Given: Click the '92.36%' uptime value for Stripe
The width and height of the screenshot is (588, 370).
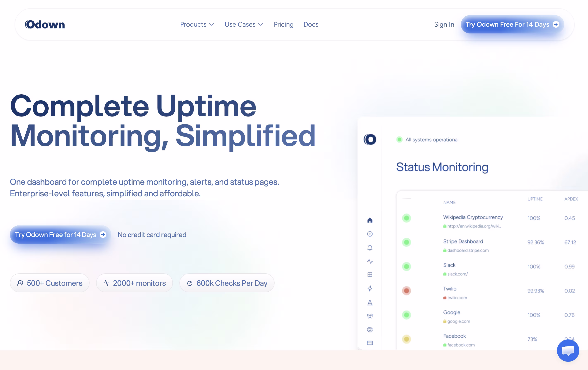Looking at the screenshot, I should 535,242.
